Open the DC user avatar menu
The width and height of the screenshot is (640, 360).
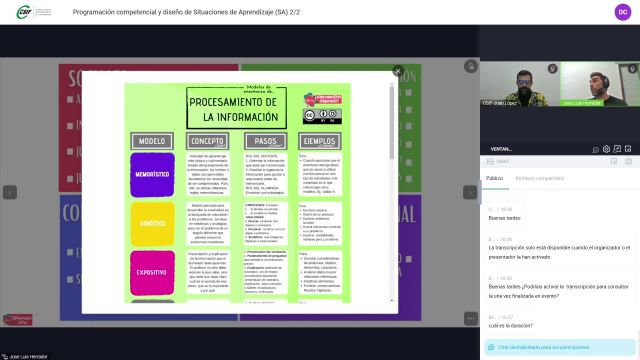coord(622,12)
